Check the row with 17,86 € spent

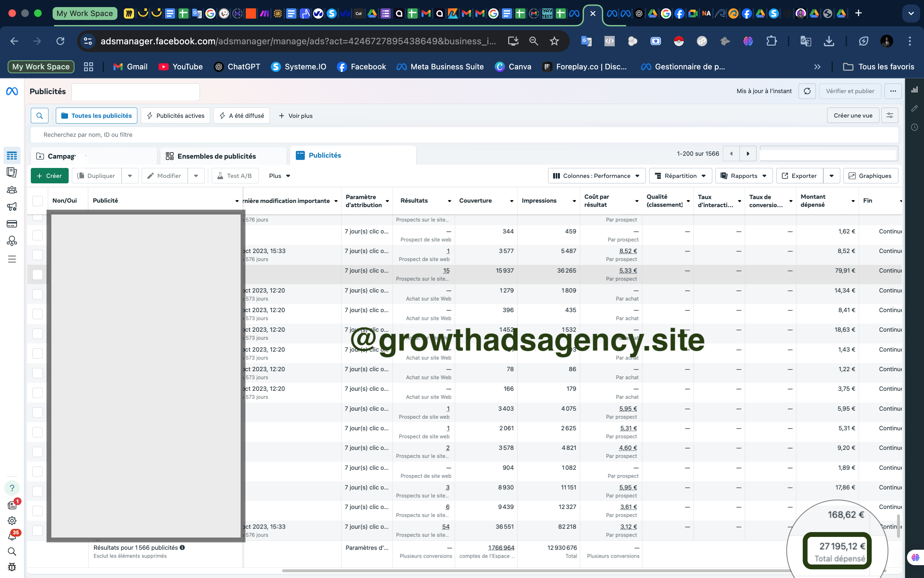coord(38,491)
